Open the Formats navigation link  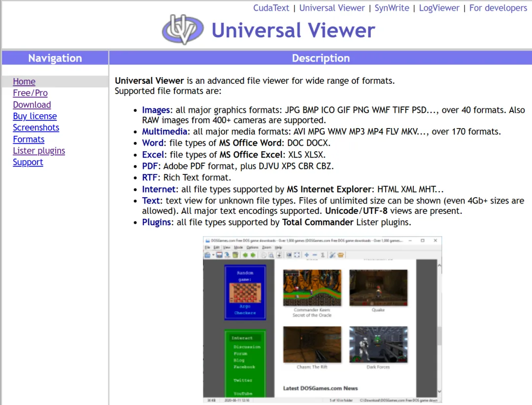point(29,139)
